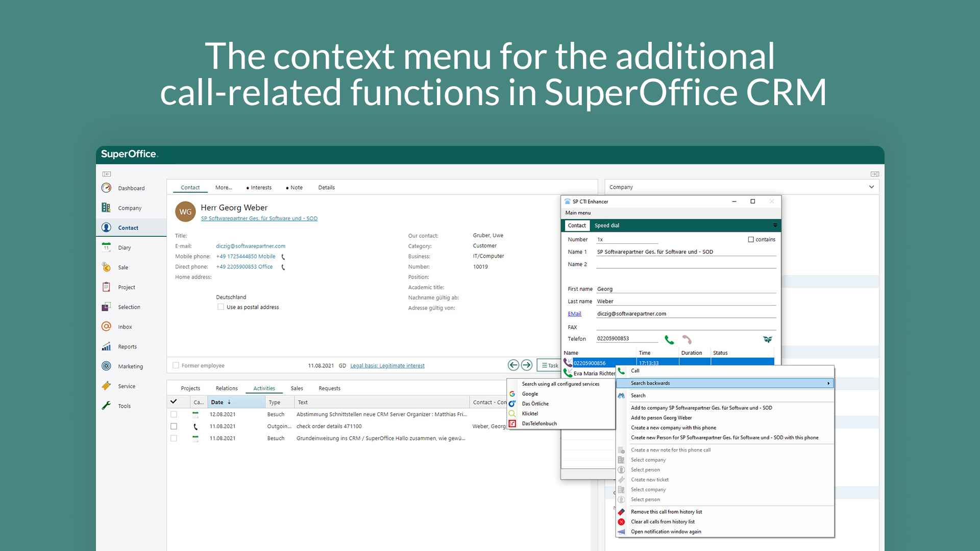Click the 'Legal basis: Legitimate interest' link
Viewport: 980px width, 551px height.
(388, 365)
